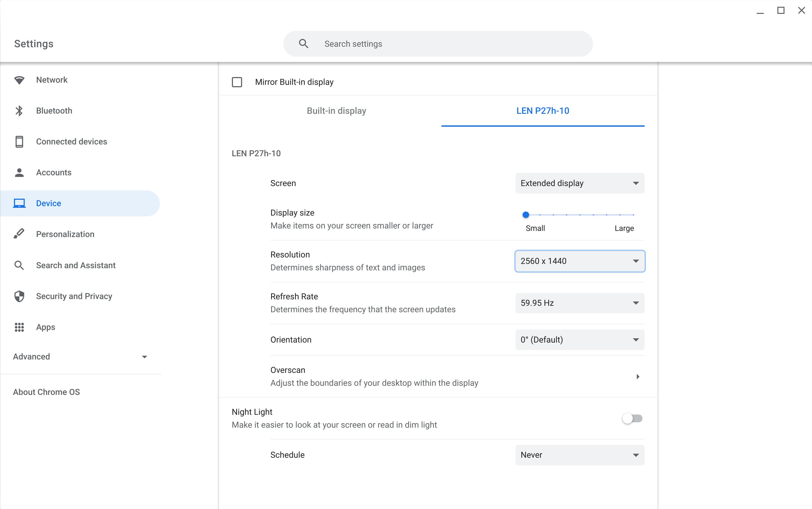The height and width of the screenshot is (509, 812).
Task: Enable the Night Light toggle
Action: [632, 419]
